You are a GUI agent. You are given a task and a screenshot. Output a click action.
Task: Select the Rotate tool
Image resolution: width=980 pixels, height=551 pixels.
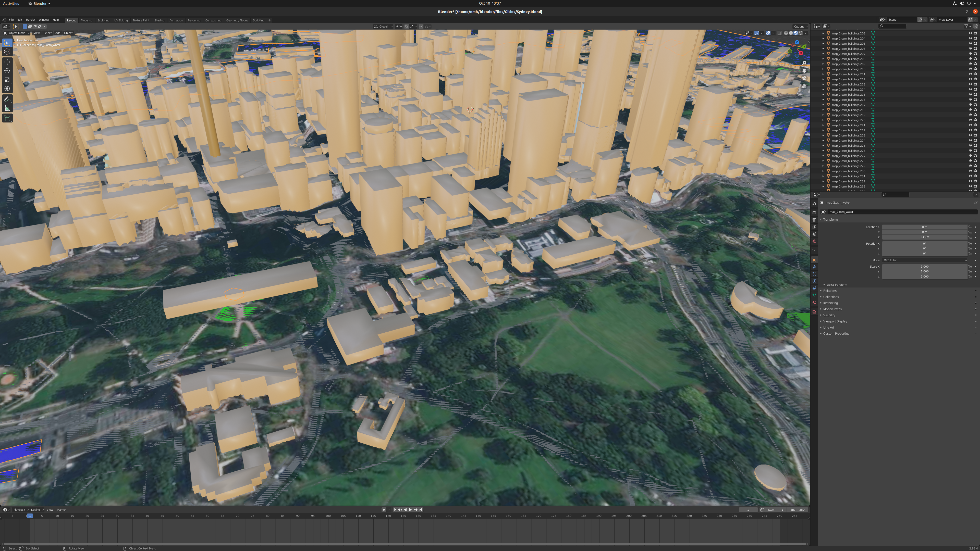(7, 71)
